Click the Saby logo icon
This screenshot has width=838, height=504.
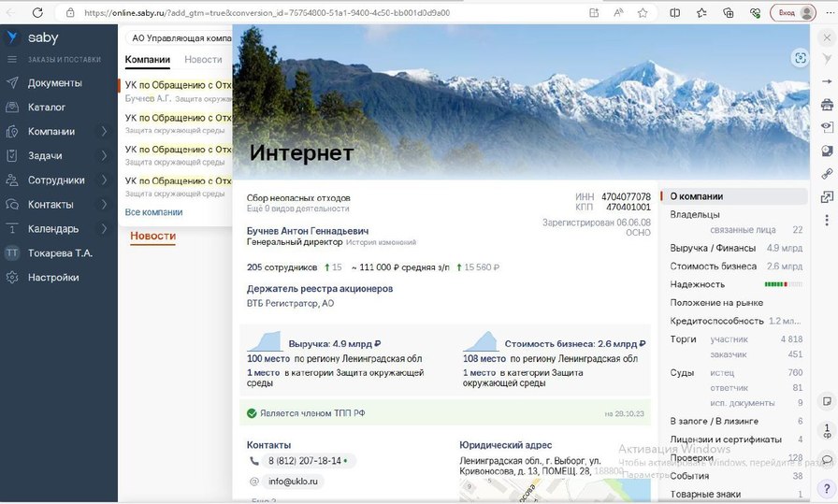[12, 37]
